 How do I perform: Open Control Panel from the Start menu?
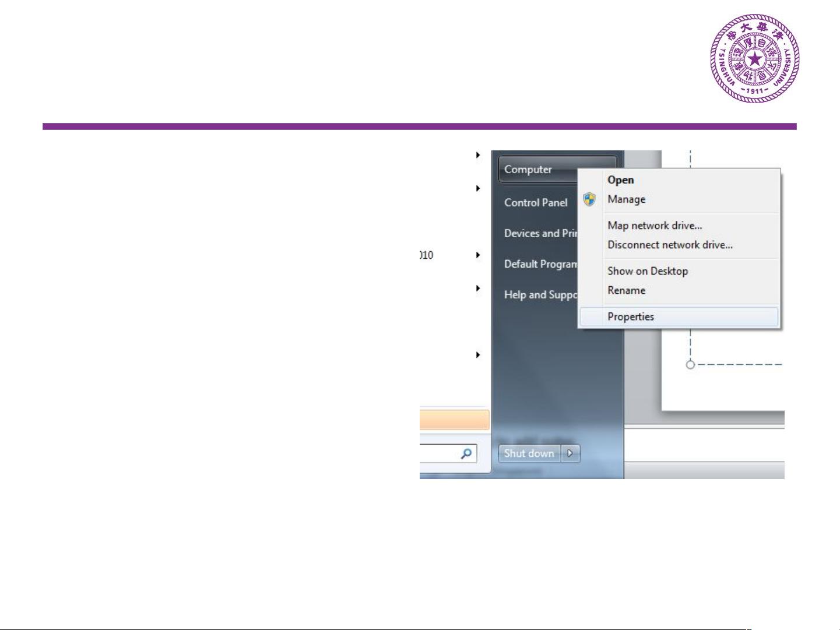536,203
